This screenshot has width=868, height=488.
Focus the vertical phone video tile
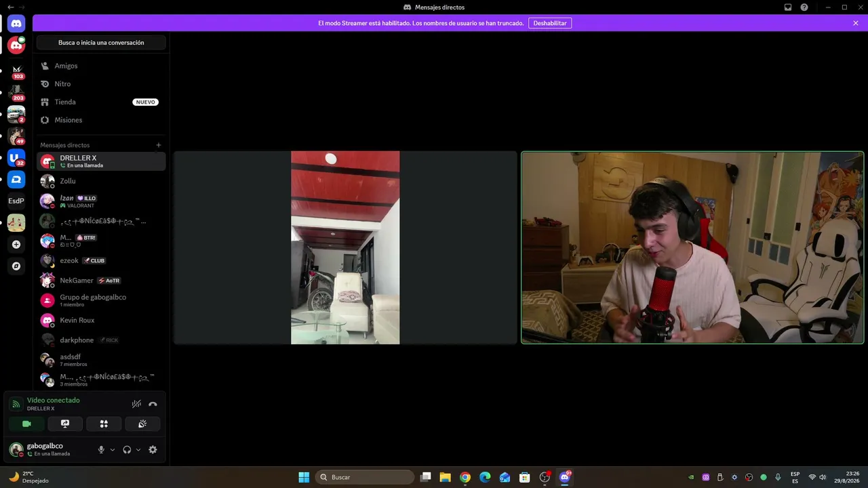pyautogui.click(x=345, y=247)
